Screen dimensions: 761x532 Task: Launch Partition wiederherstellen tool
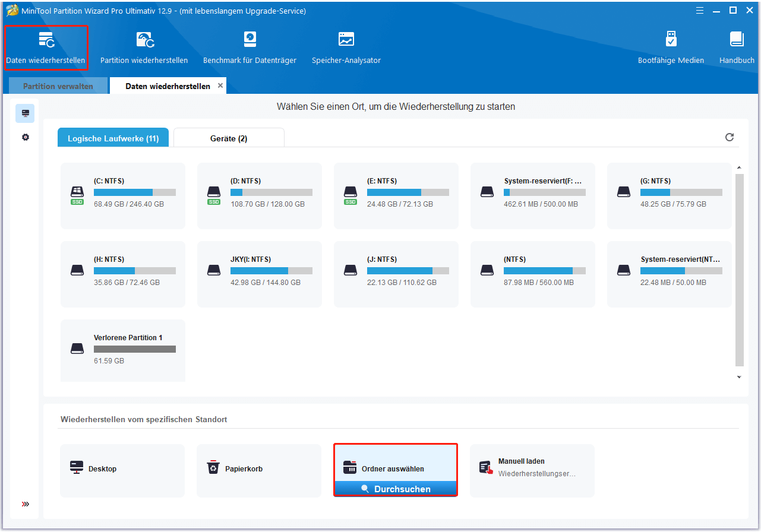click(144, 48)
